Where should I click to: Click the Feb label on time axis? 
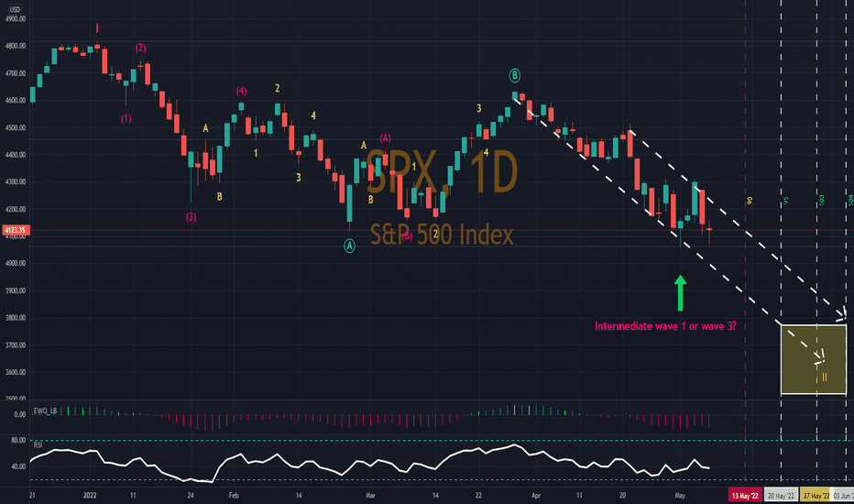(x=234, y=495)
